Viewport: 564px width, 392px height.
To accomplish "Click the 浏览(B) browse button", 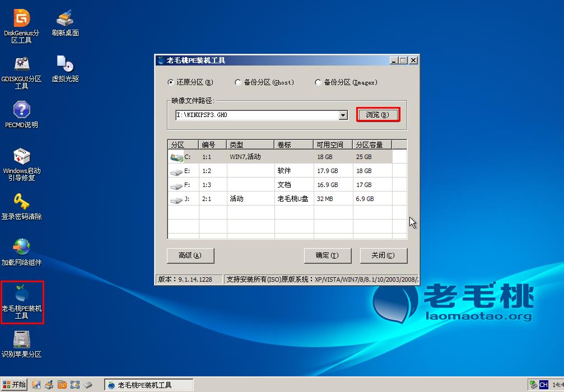I will [x=378, y=114].
